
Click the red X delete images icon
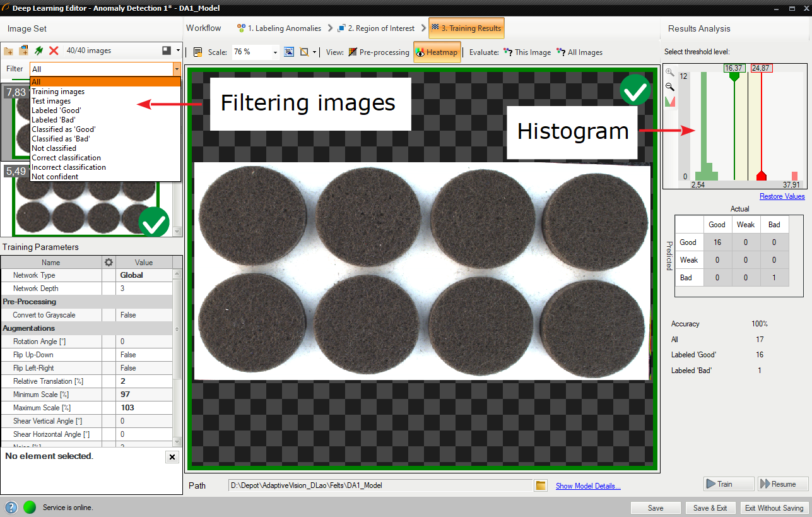click(54, 51)
